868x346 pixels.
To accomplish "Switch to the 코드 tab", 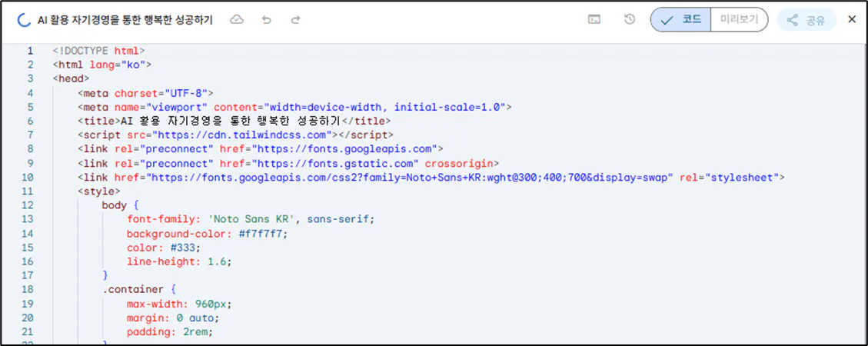I will point(681,20).
